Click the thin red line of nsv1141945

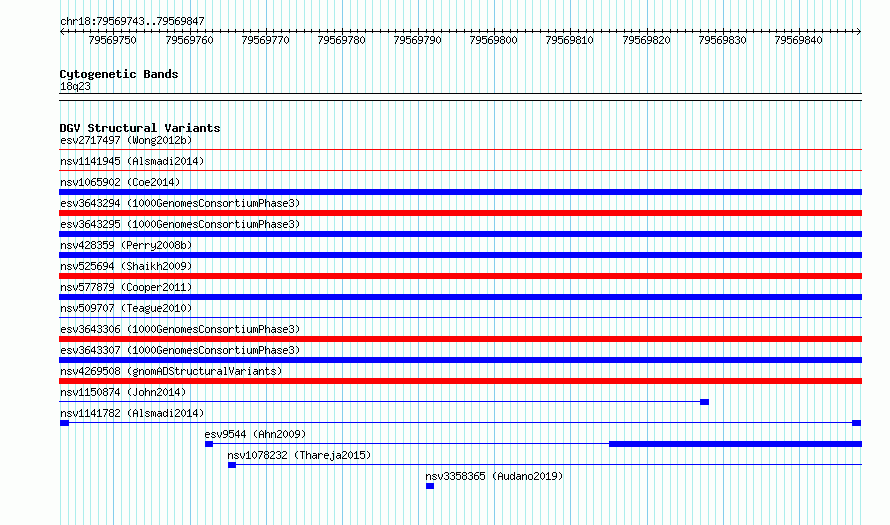pos(460,170)
